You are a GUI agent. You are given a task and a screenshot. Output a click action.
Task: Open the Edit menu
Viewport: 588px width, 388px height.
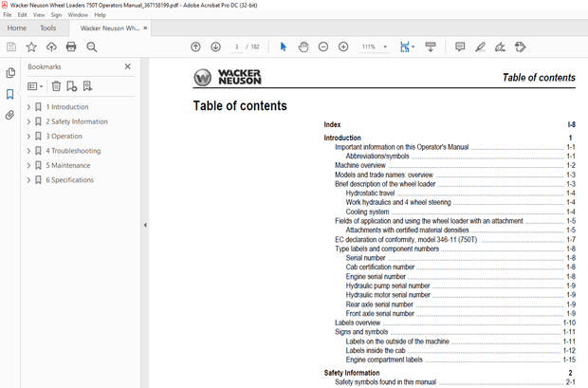click(22, 15)
